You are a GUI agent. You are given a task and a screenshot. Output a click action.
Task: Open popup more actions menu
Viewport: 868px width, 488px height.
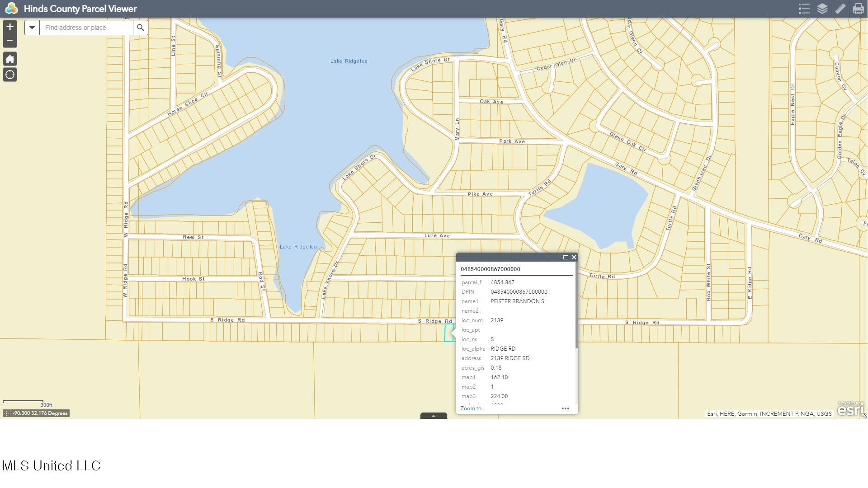(566, 409)
